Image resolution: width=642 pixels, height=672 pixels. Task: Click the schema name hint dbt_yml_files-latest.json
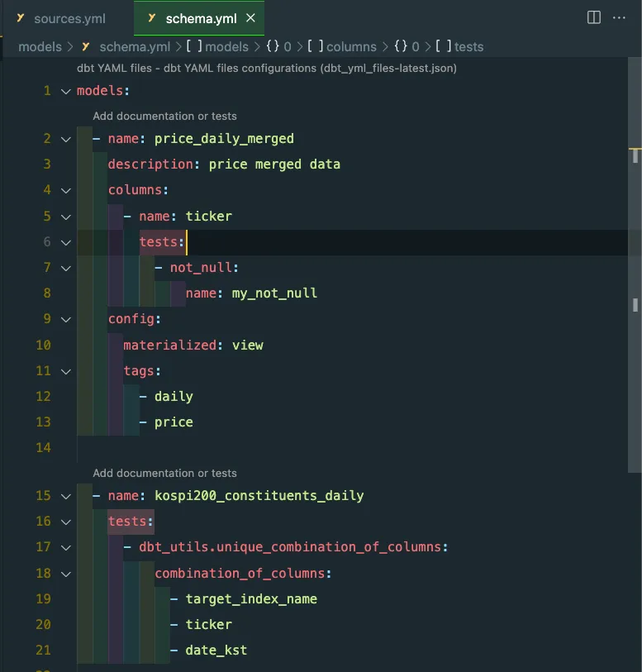click(388, 68)
